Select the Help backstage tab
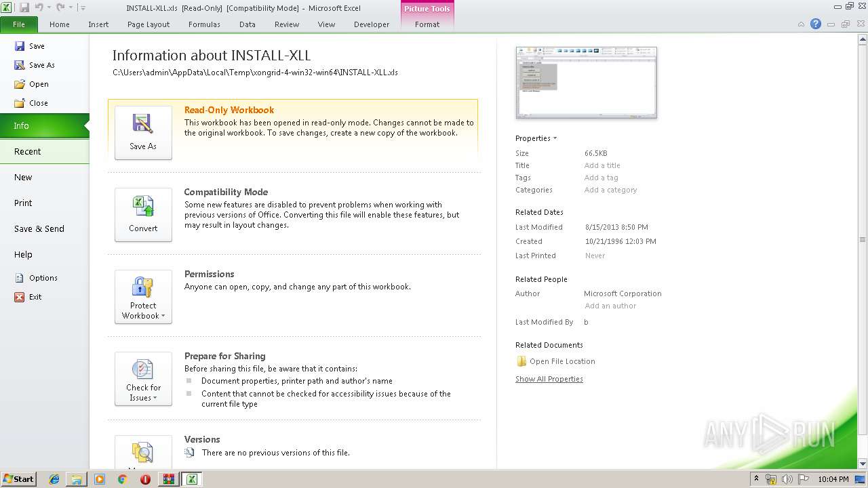868x488 pixels. pyautogui.click(x=44, y=254)
